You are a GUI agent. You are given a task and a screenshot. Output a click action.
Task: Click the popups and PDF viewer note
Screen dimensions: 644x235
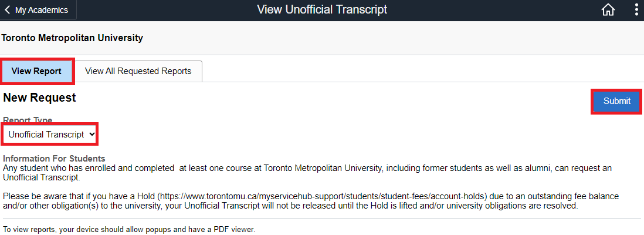tap(129, 229)
